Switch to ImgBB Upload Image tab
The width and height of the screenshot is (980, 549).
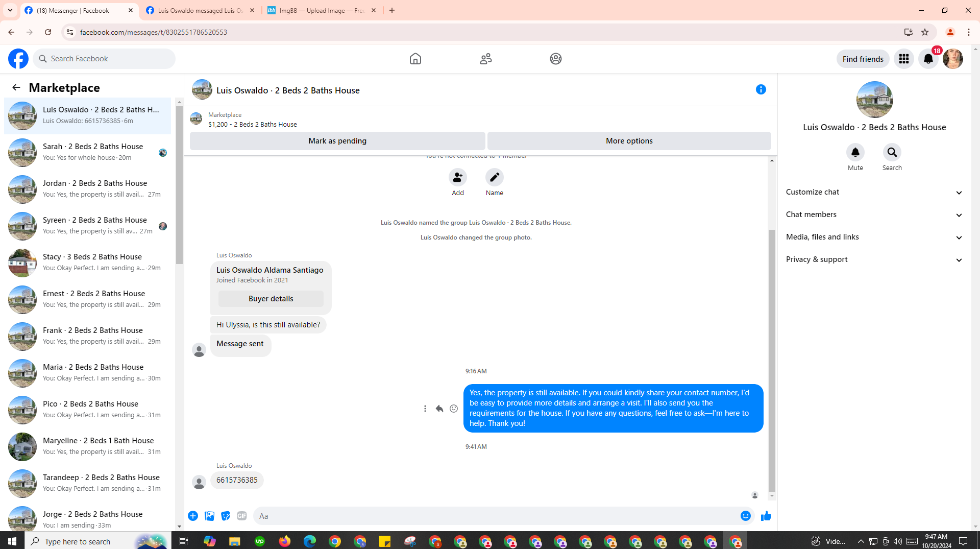click(322, 10)
